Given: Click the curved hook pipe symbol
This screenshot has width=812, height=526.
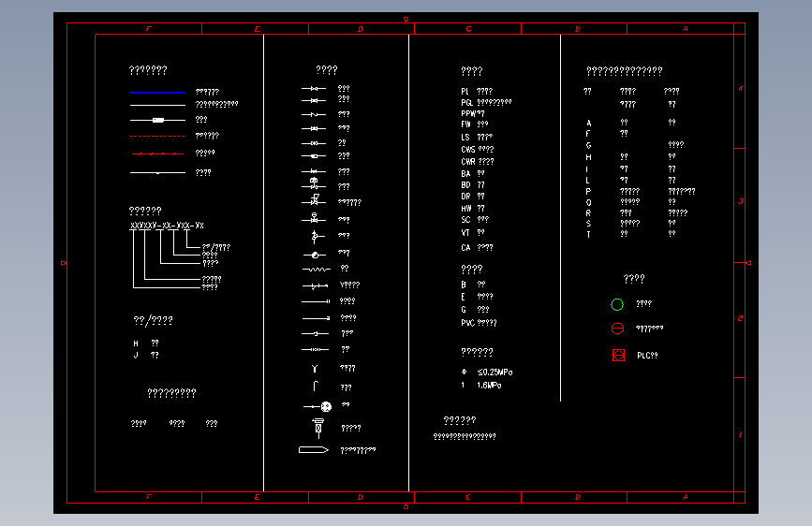Looking at the screenshot, I should point(316,387).
